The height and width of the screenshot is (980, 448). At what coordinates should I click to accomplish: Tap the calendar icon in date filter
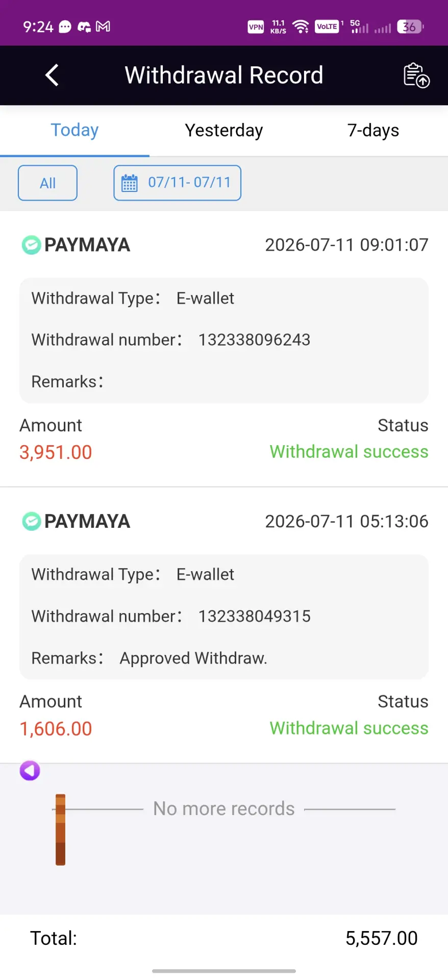tap(130, 183)
